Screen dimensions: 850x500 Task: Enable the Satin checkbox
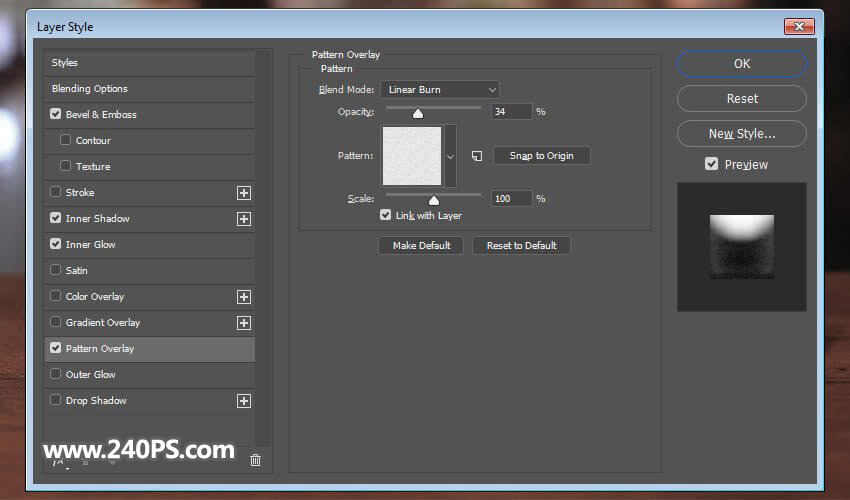(x=55, y=270)
